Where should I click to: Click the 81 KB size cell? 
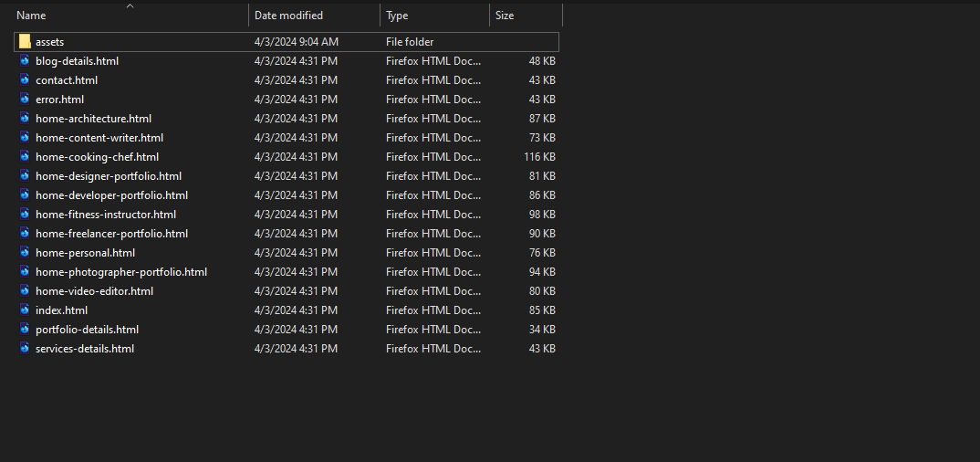(542, 176)
